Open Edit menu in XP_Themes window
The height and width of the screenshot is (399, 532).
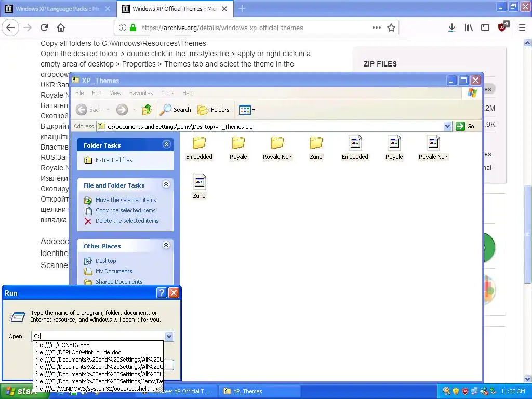[x=97, y=93]
